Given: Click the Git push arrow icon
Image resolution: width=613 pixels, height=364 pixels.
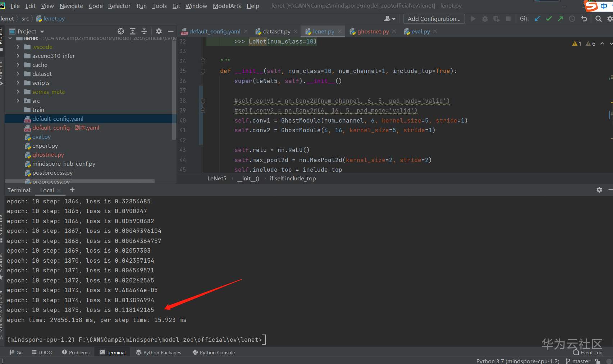Looking at the screenshot, I should [x=561, y=19].
